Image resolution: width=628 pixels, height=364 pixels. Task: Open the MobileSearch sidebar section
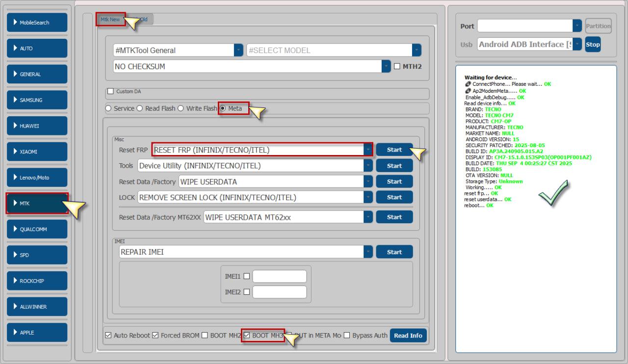[x=37, y=23]
